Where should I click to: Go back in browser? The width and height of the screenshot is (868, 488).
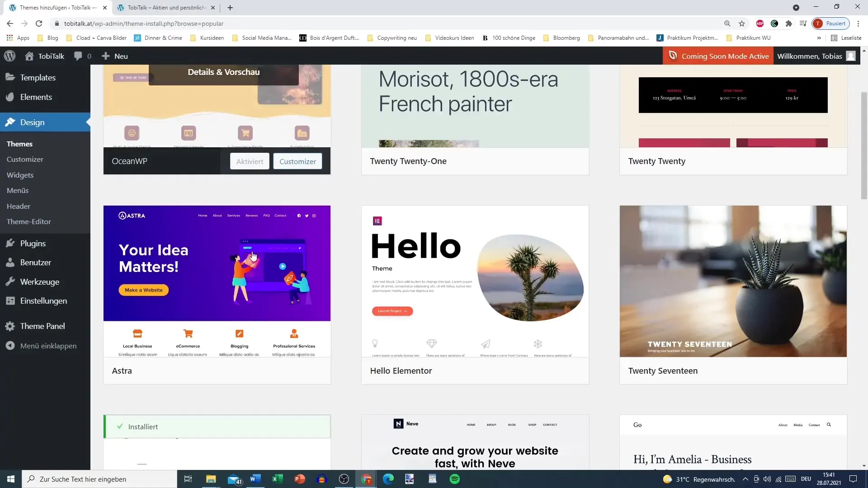point(10,23)
